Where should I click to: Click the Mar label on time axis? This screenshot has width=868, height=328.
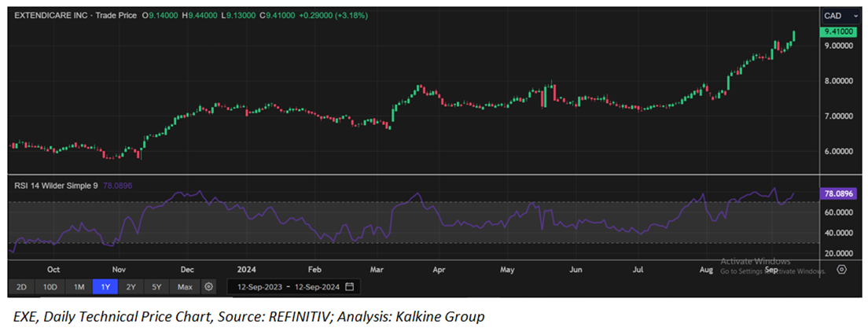click(377, 270)
